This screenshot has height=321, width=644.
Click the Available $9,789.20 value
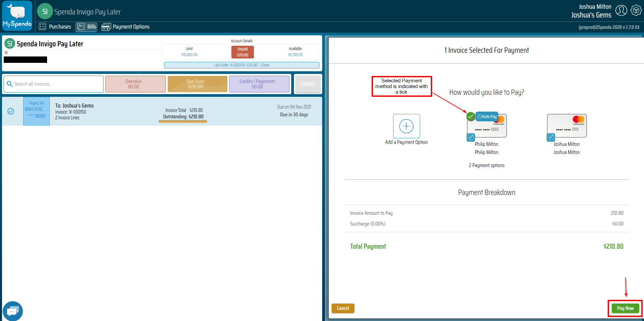(x=295, y=55)
